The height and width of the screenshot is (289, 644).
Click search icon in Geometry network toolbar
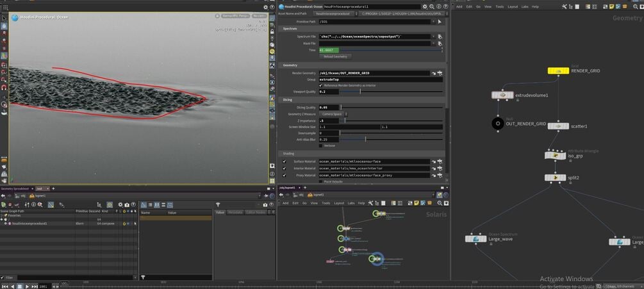click(634, 6)
